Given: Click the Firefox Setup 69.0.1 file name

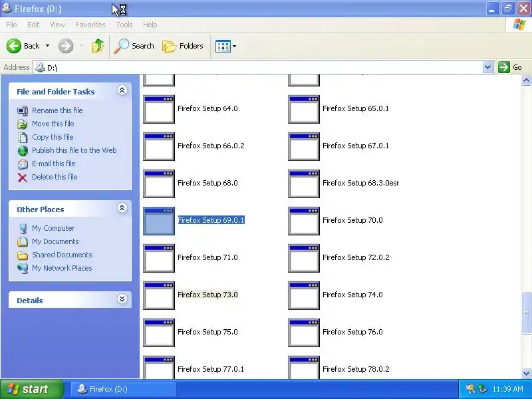Looking at the screenshot, I should 211,220.
